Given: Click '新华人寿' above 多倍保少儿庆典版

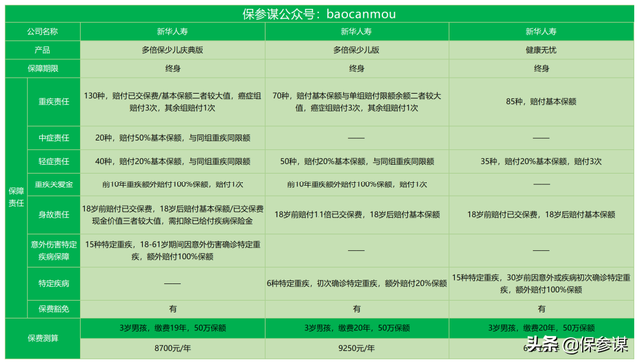Looking at the screenshot, I should [172, 31].
